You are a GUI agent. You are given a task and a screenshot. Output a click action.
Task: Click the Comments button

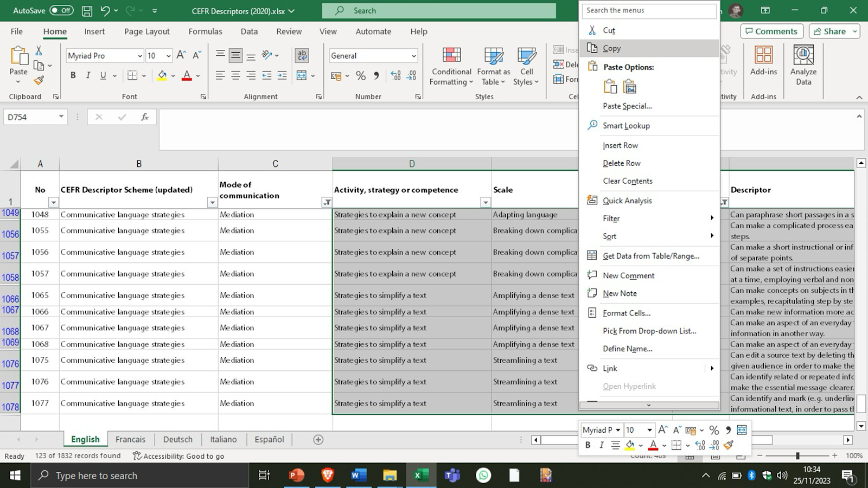tap(771, 31)
